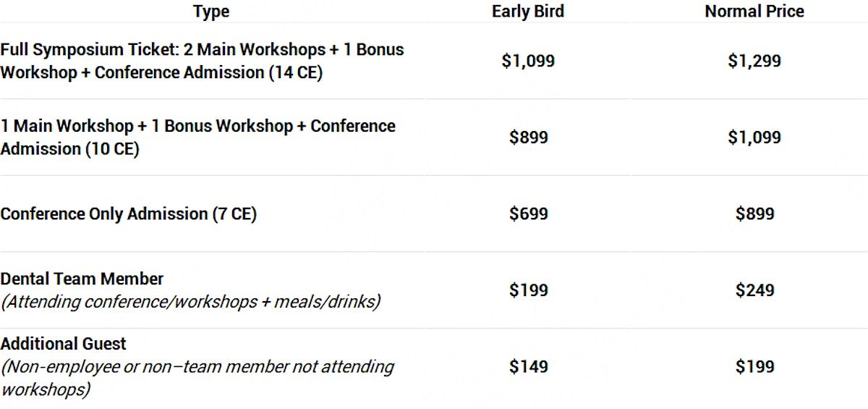Select the Dental Team Member label
Screen dimensions: 868x409
point(82,279)
